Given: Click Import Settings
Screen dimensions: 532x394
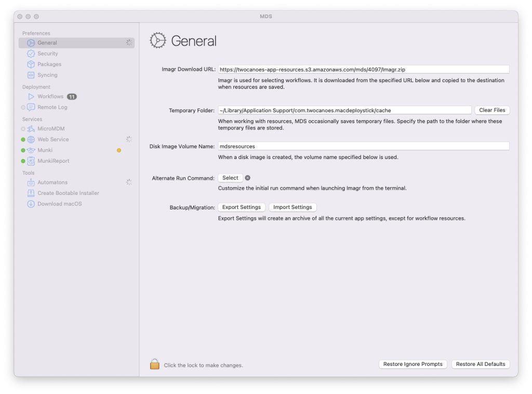Looking at the screenshot, I should coord(292,207).
